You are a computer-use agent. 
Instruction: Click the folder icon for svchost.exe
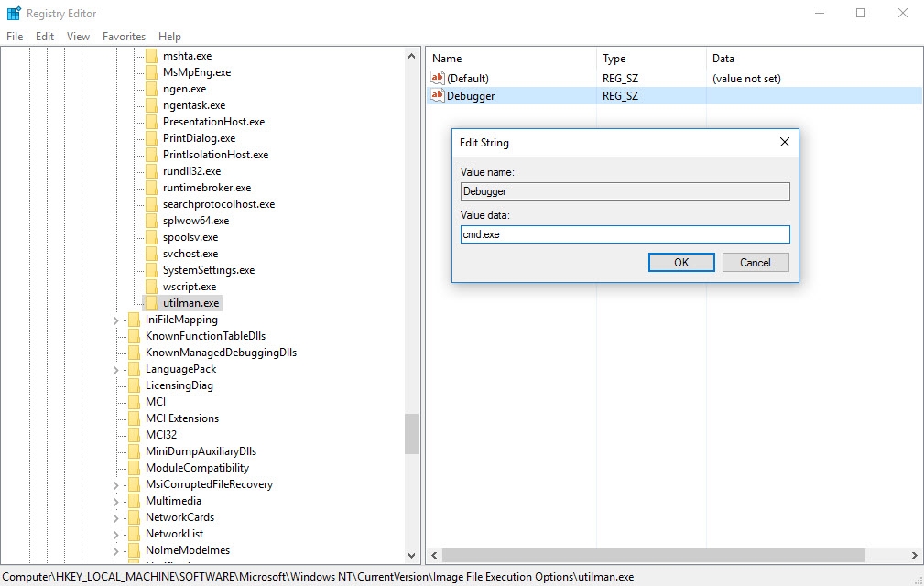pos(150,253)
